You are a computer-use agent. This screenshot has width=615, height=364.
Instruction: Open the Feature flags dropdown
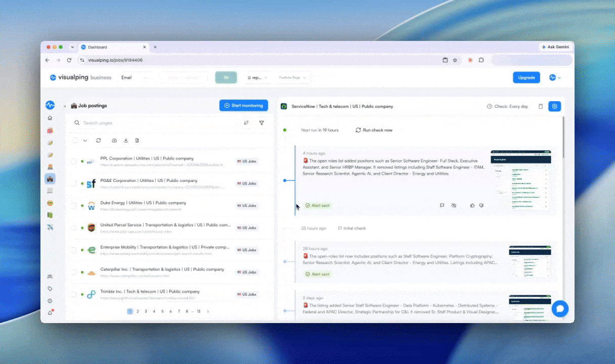[293, 77]
